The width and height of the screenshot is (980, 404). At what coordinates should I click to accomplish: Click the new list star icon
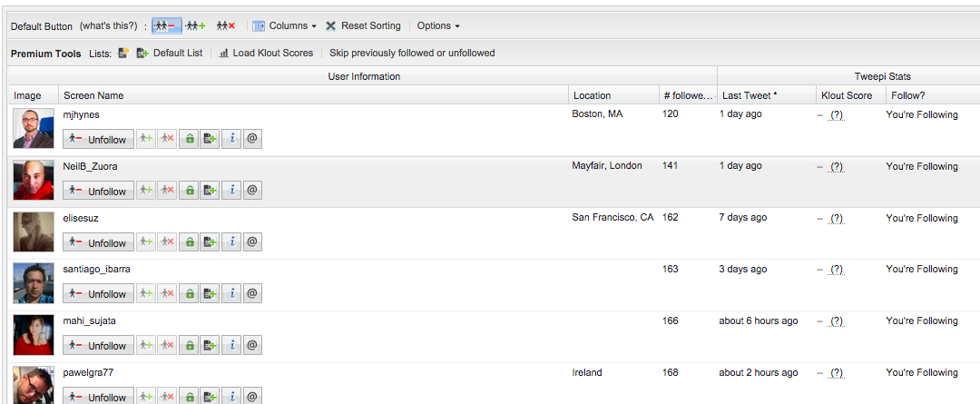coord(123,54)
